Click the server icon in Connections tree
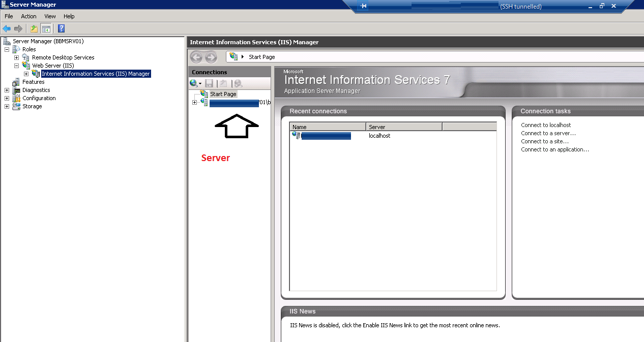644x342 pixels. click(204, 102)
